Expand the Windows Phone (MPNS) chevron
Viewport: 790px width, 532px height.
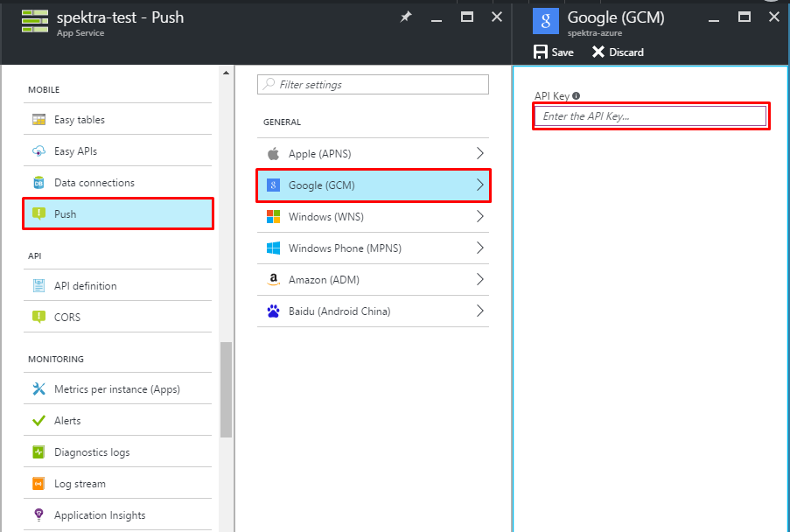tap(479, 248)
